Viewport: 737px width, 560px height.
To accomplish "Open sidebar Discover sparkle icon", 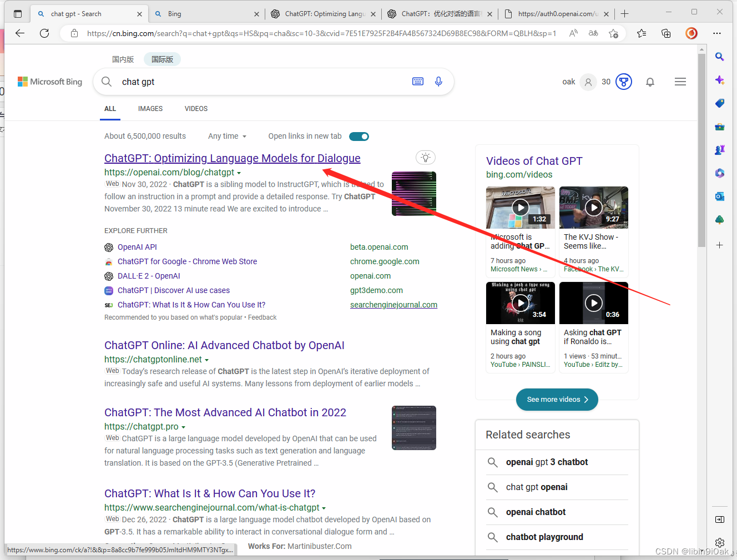I will pyautogui.click(x=720, y=80).
